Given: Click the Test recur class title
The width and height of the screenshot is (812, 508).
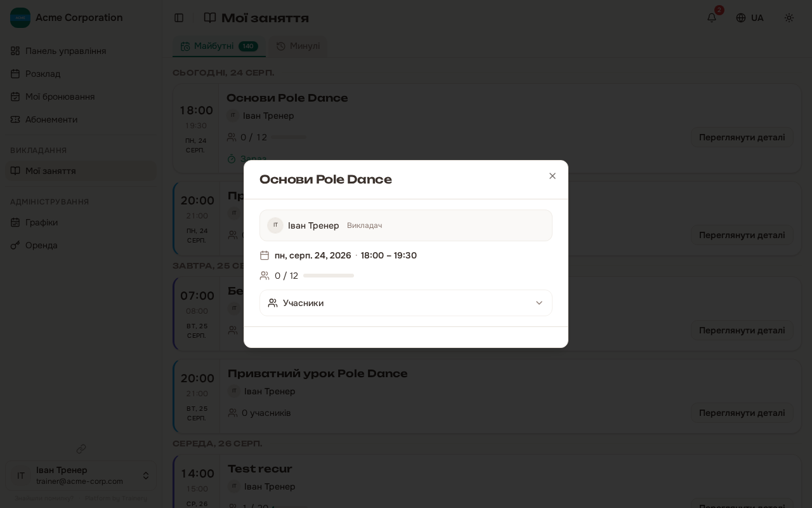Looking at the screenshot, I should pyautogui.click(x=260, y=469).
